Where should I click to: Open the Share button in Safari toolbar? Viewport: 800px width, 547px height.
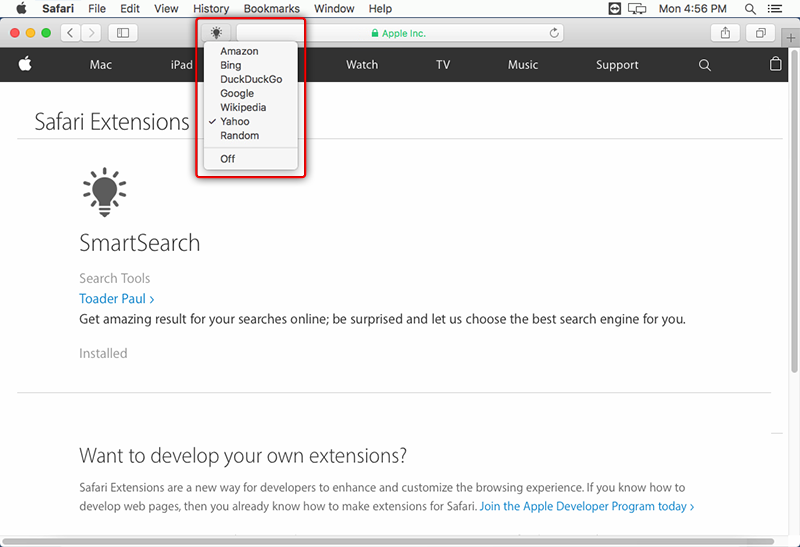click(x=725, y=33)
